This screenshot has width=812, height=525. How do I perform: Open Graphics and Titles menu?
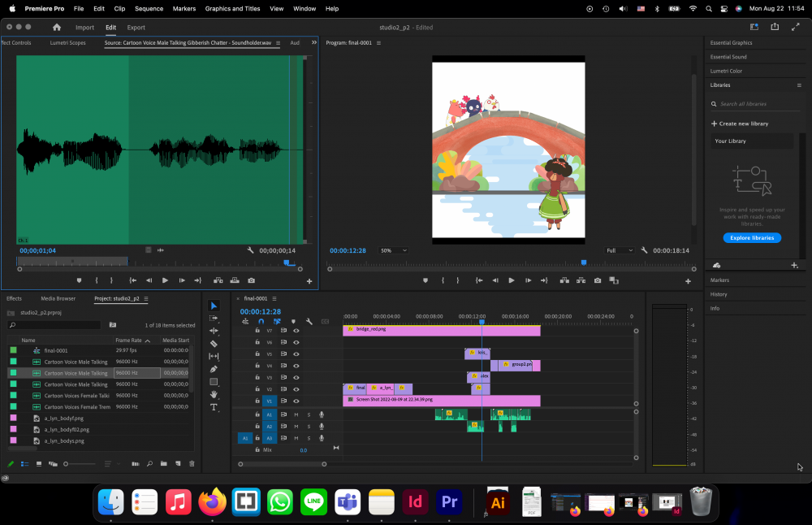point(232,8)
